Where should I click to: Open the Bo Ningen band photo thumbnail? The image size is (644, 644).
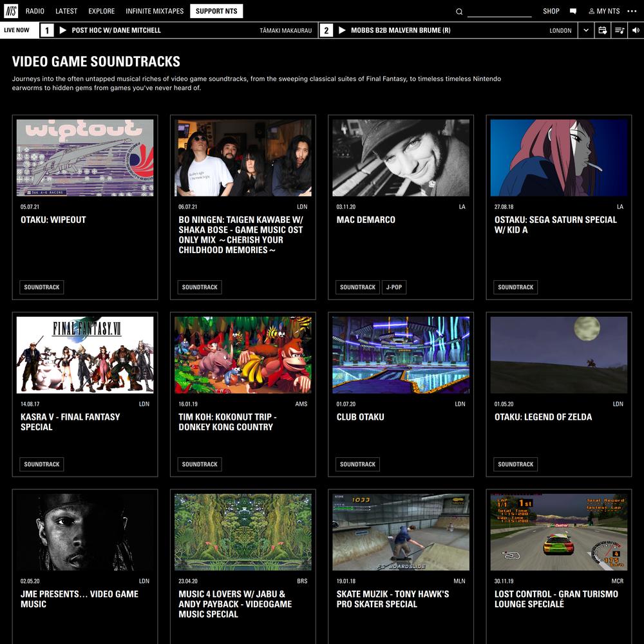243,158
